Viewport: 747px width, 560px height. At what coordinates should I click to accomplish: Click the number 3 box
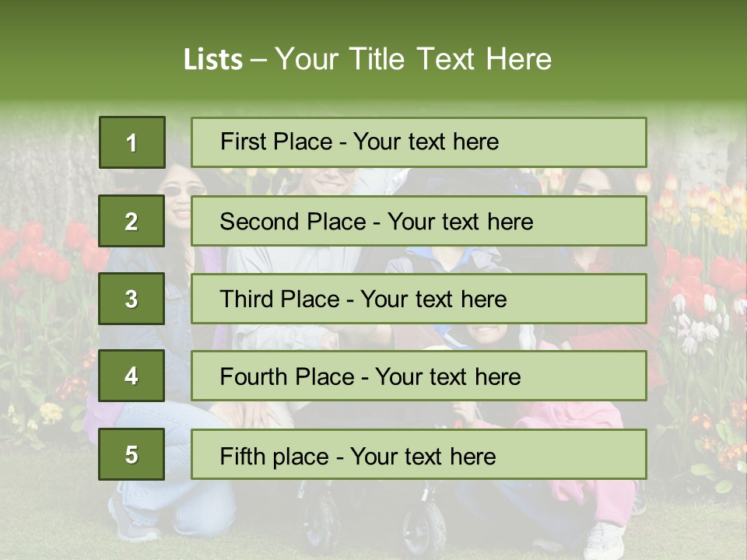pos(132,299)
